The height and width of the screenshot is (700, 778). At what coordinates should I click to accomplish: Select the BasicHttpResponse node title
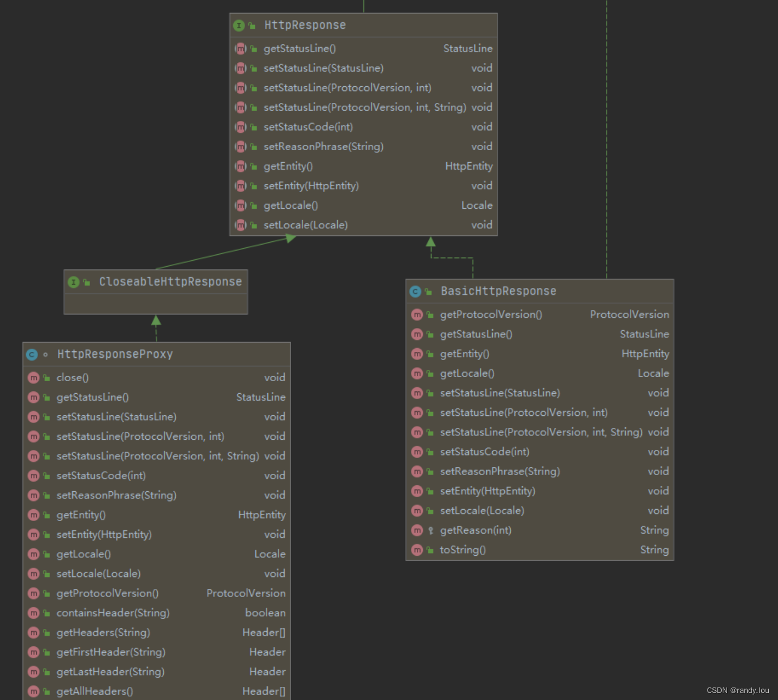coord(498,291)
